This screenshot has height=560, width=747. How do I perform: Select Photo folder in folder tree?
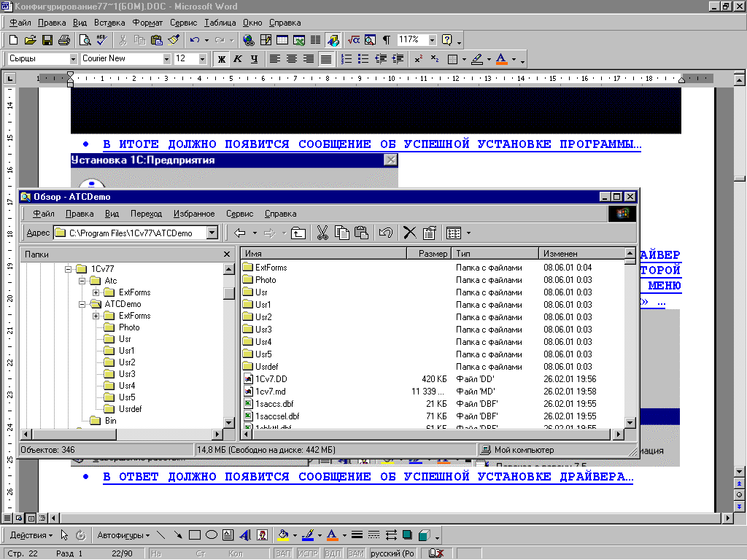click(129, 327)
